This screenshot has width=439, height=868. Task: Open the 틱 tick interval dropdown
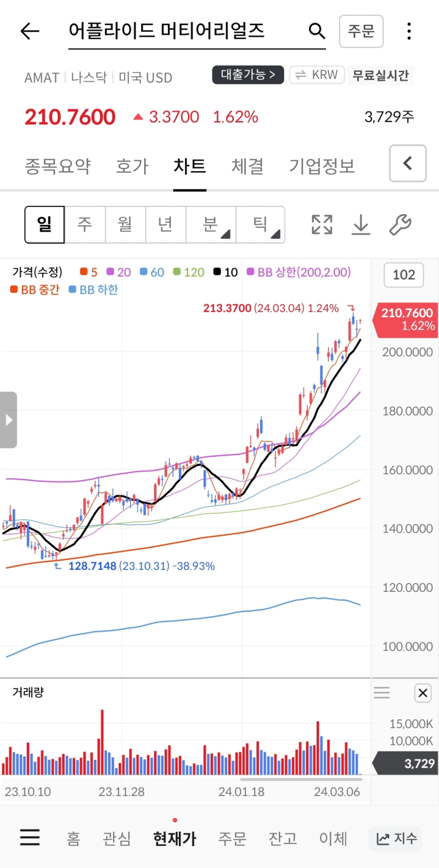(x=261, y=225)
